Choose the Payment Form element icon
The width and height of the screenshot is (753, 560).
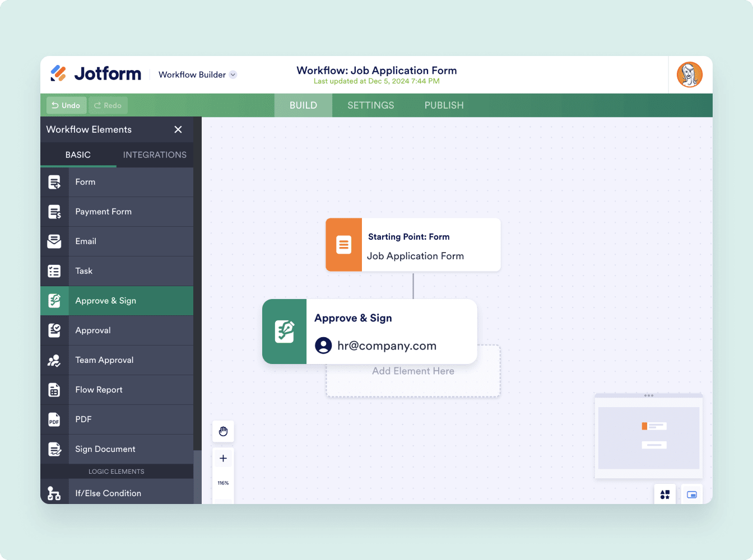(x=54, y=212)
